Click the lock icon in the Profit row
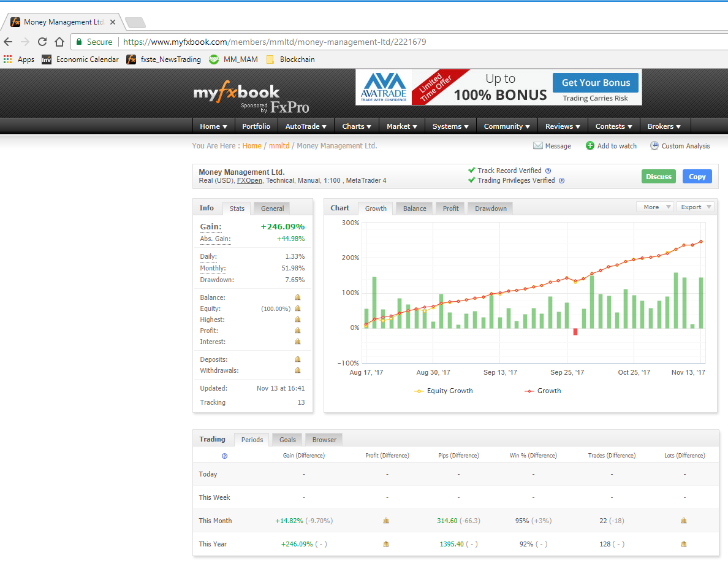The image size is (728, 563). 298,331
